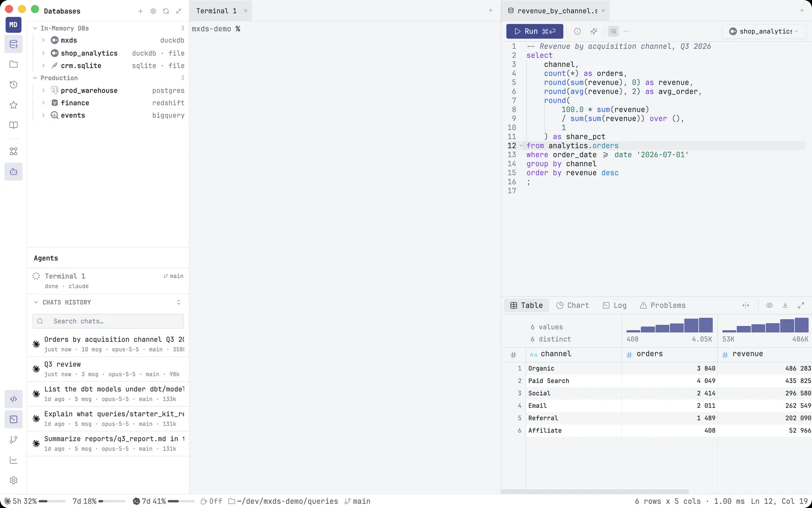The height and width of the screenshot is (508, 812).
Task: Switch to the Log results tab
Action: [x=614, y=305]
